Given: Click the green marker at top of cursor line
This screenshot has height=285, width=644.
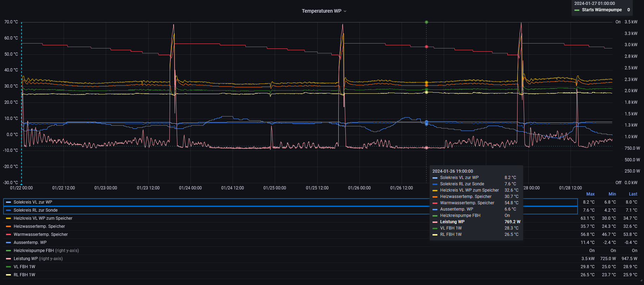Looking at the screenshot, I should point(427,22).
